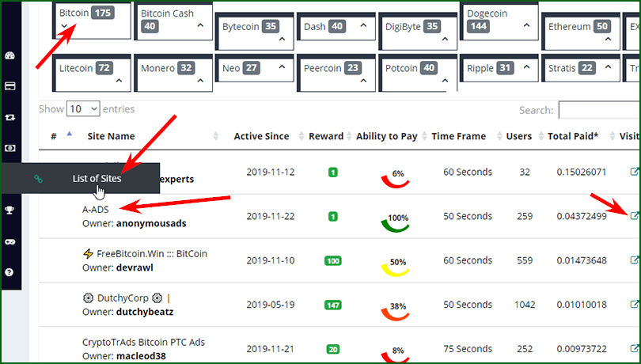Image resolution: width=641 pixels, height=364 pixels.
Task: Click the trophy icon in sidebar
Action: [9, 210]
